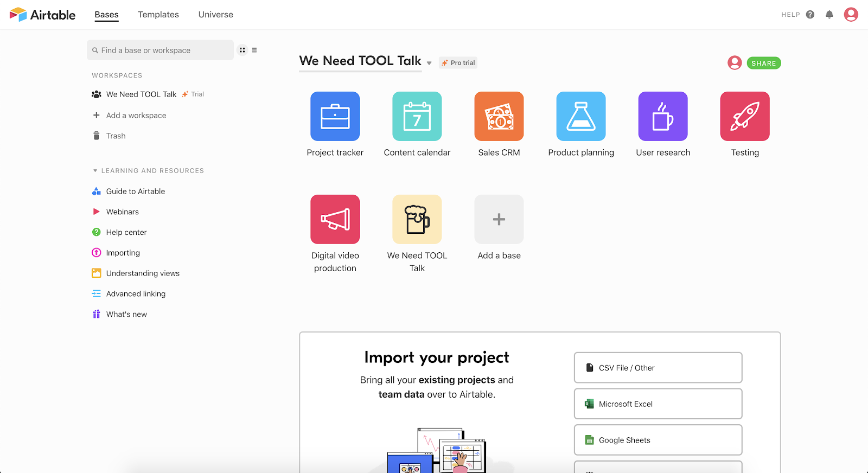Screen dimensions: 868x473
Task: Open the workspace name dropdown arrow
Action: click(429, 63)
